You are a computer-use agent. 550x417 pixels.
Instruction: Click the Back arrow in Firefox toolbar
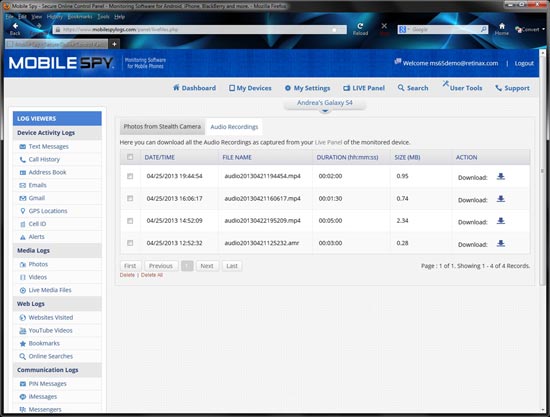click(x=15, y=26)
